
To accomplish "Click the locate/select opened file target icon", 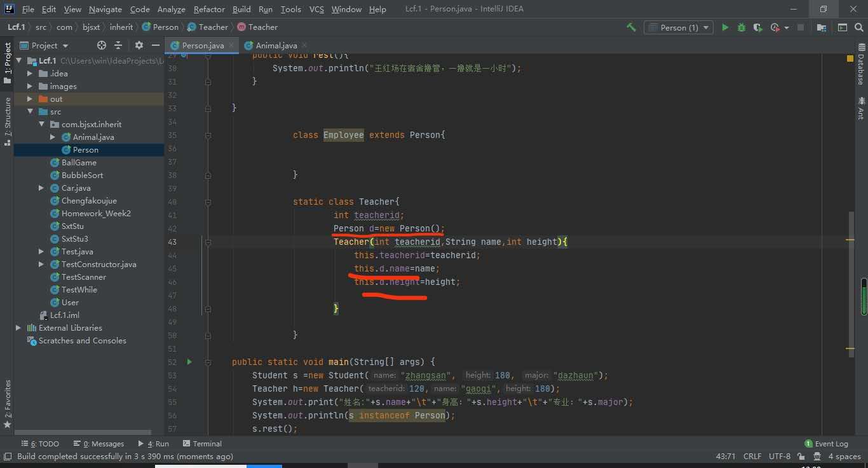I will click(101, 45).
